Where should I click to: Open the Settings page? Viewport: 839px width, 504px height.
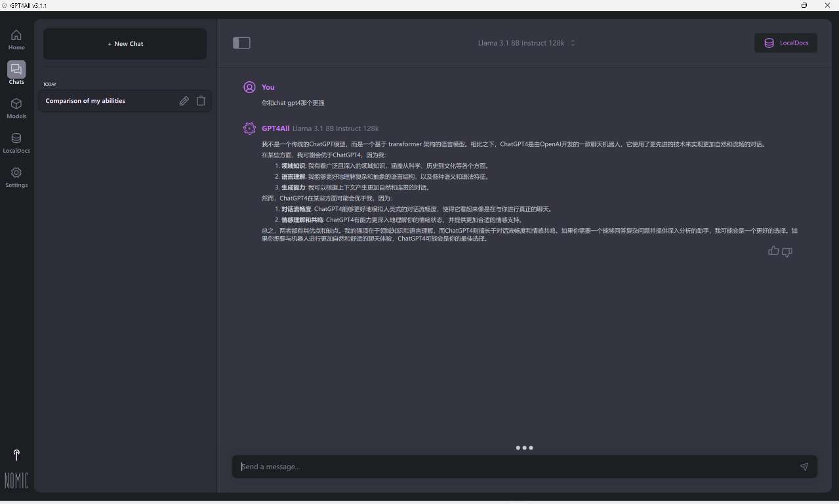coord(16,177)
